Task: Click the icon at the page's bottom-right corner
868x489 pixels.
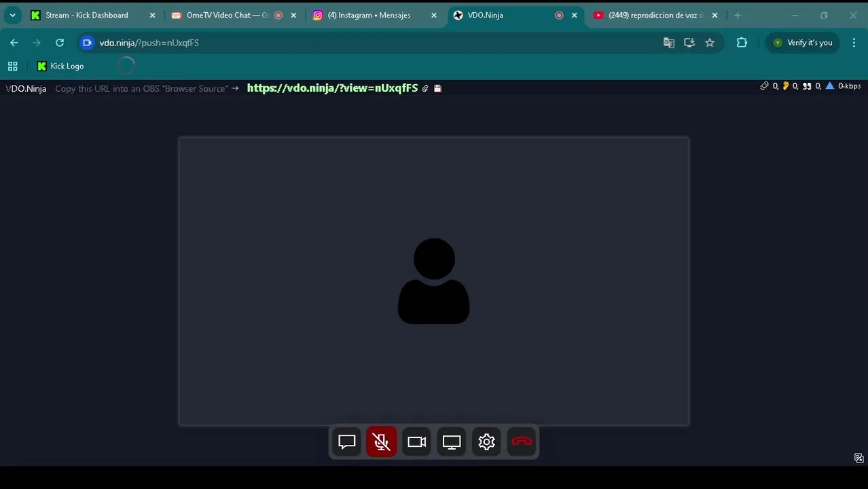Action: point(858,458)
